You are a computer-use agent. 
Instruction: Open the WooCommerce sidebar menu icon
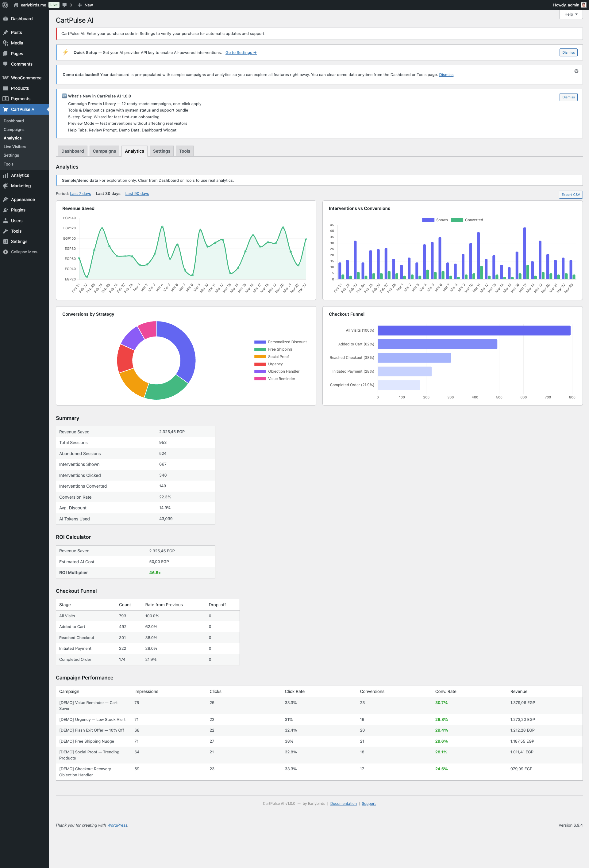coord(6,78)
